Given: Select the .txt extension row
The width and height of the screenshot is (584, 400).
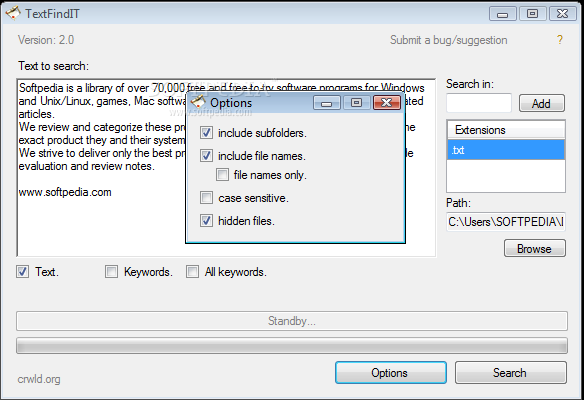Looking at the screenshot, I should [x=506, y=150].
